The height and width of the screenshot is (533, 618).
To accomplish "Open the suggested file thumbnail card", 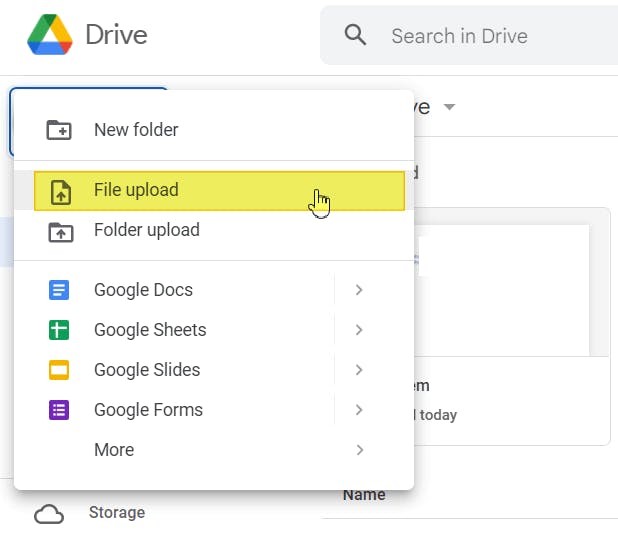I will click(x=512, y=326).
